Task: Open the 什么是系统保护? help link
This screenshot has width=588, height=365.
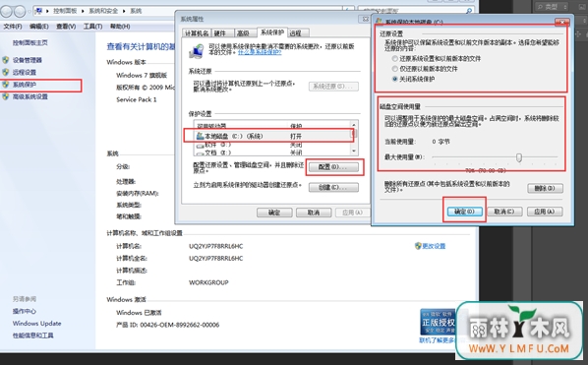Action: tap(260, 52)
